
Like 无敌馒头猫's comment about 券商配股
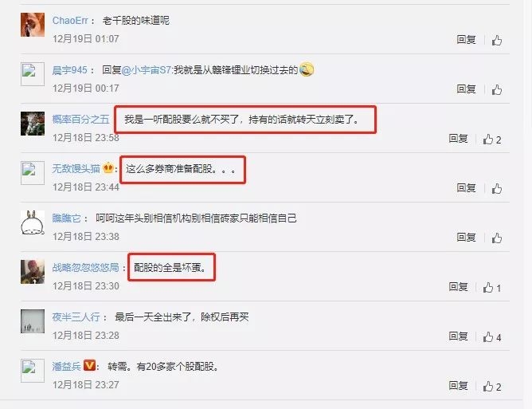coord(497,188)
